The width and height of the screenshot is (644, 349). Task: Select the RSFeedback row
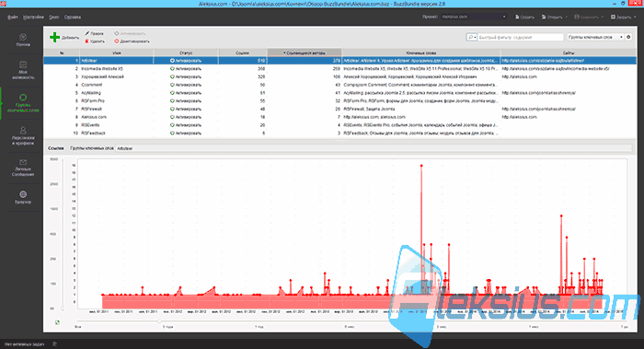point(340,134)
